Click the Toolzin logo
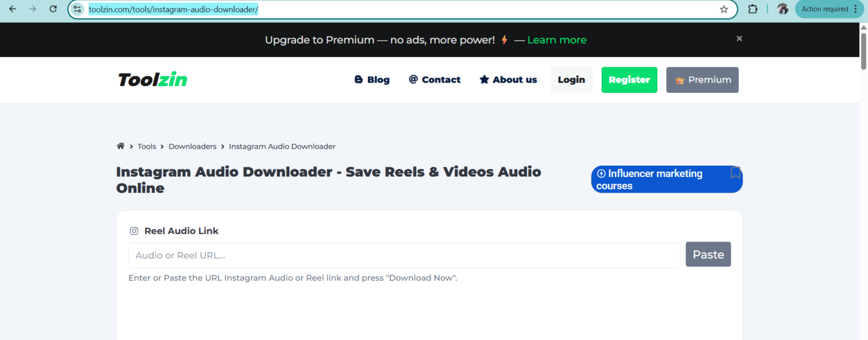This screenshot has height=340, width=868. [x=153, y=80]
